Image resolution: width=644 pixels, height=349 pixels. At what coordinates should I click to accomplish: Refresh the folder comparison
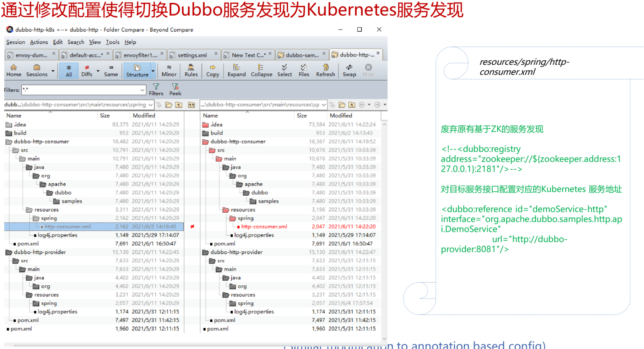pos(325,70)
